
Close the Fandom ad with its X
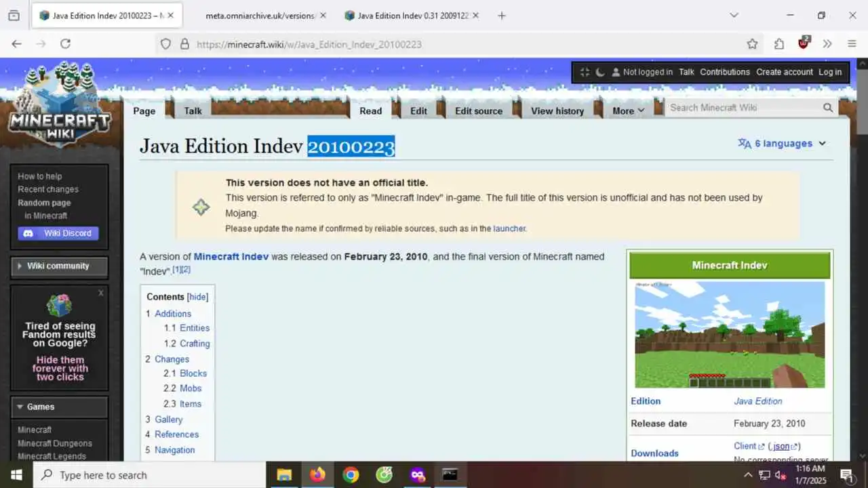pyautogui.click(x=101, y=293)
